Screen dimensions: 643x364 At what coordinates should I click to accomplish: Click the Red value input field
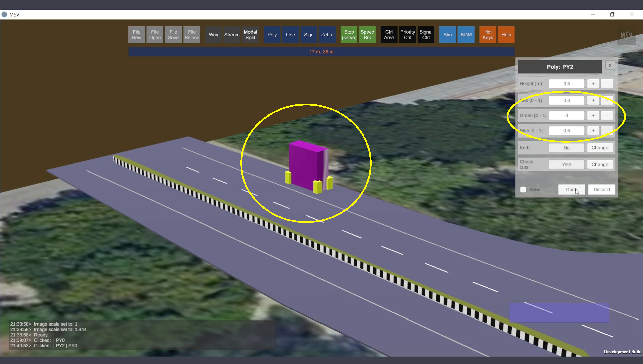pyautogui.click(x=566, y=100)
